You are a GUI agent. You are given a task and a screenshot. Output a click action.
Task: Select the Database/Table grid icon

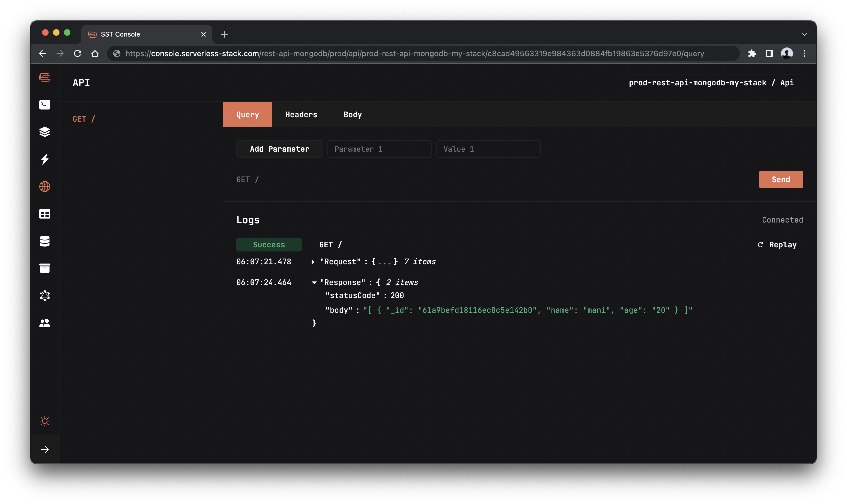[x=45, y=214]
